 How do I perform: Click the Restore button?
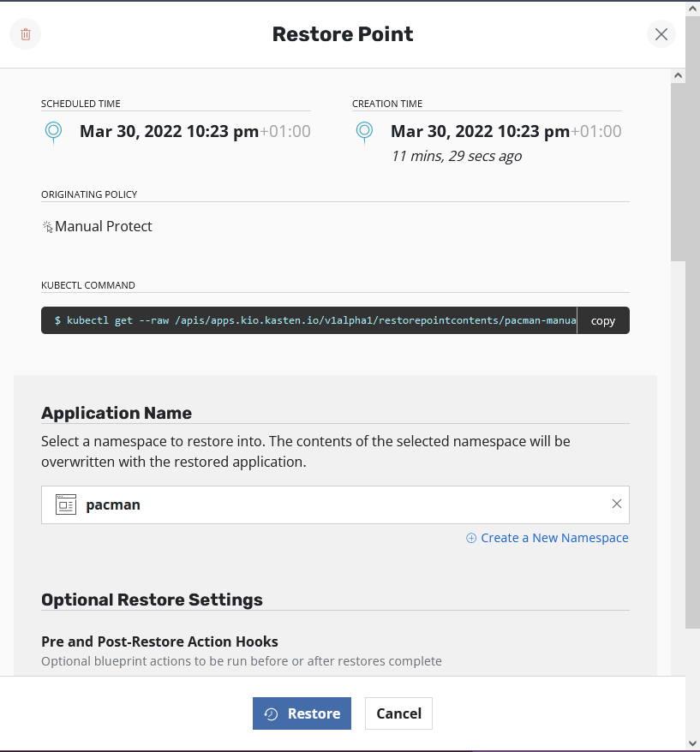click(x=302, y=713)
